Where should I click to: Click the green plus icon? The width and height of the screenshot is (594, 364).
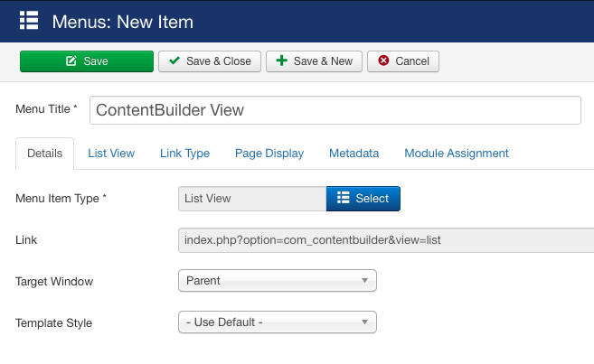[281, 61]
